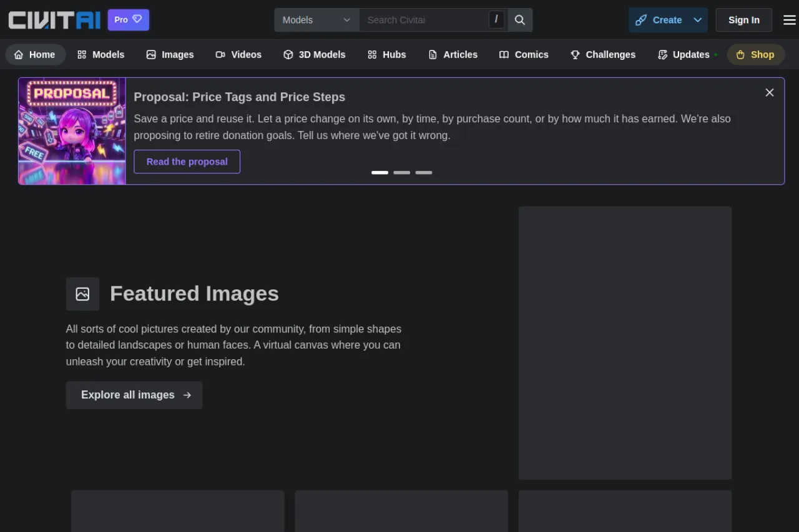Expand the Models search category dropdown
This screenshot has height=532, width=799.
click(317, 20)
